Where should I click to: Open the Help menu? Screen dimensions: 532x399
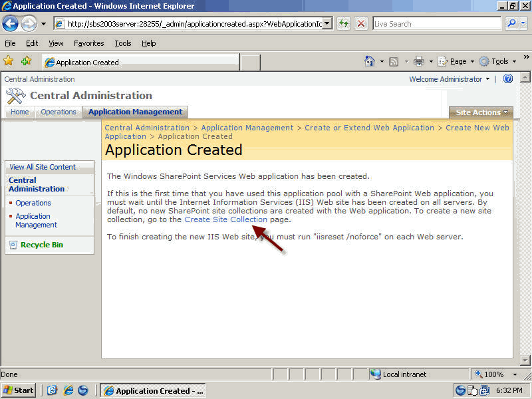click(148, 43)
